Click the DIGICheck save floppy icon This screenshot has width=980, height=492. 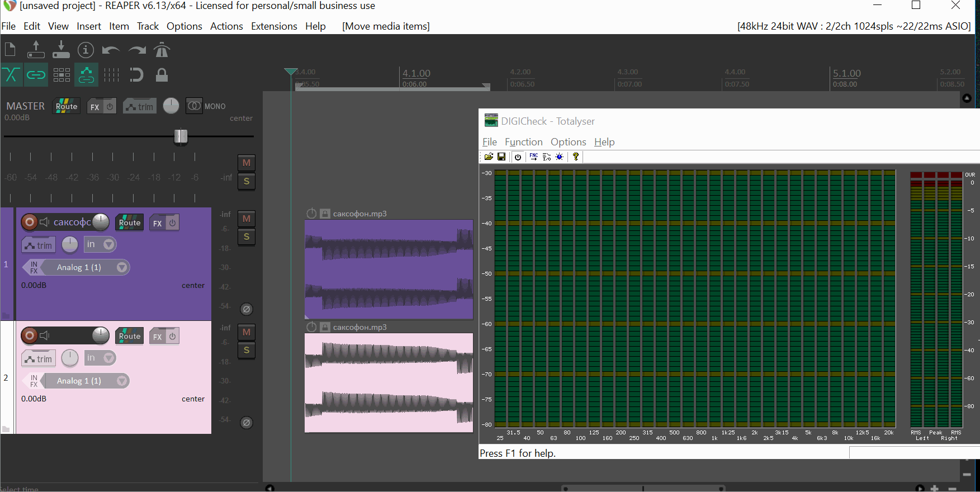(501, 157)
